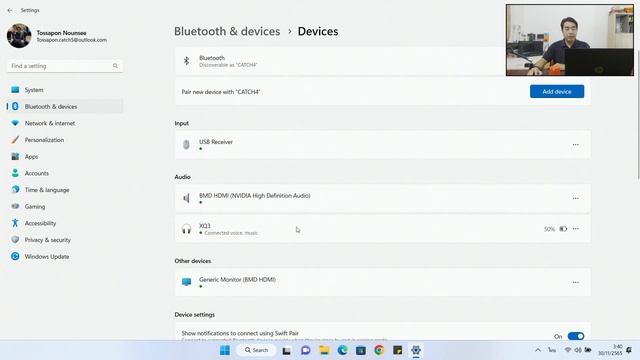640x360 pixels.
Task: Open the clock and date flyout
Action: [x=610, y=350]
